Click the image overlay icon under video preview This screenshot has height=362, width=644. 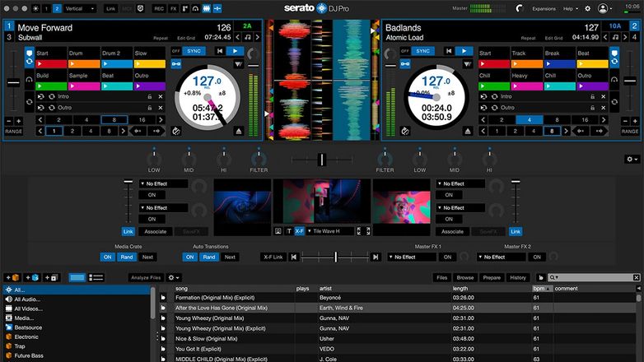click(278, 231)
